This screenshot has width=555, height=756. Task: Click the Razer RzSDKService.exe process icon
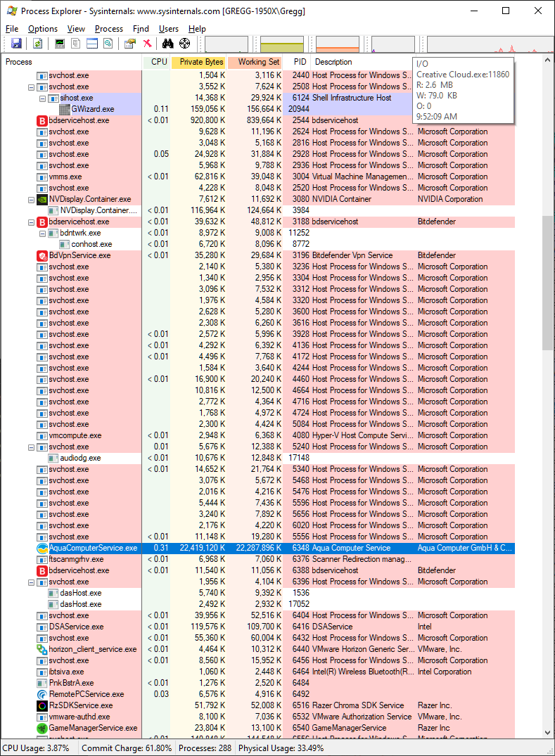click(x=42, y=705)
